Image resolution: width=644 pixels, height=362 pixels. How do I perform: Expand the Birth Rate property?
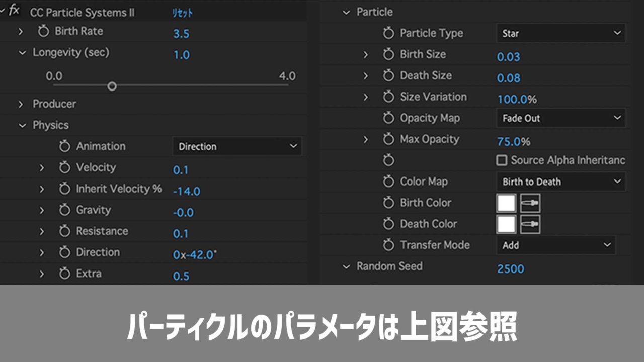pyautogui.click(x=21, y=31)
